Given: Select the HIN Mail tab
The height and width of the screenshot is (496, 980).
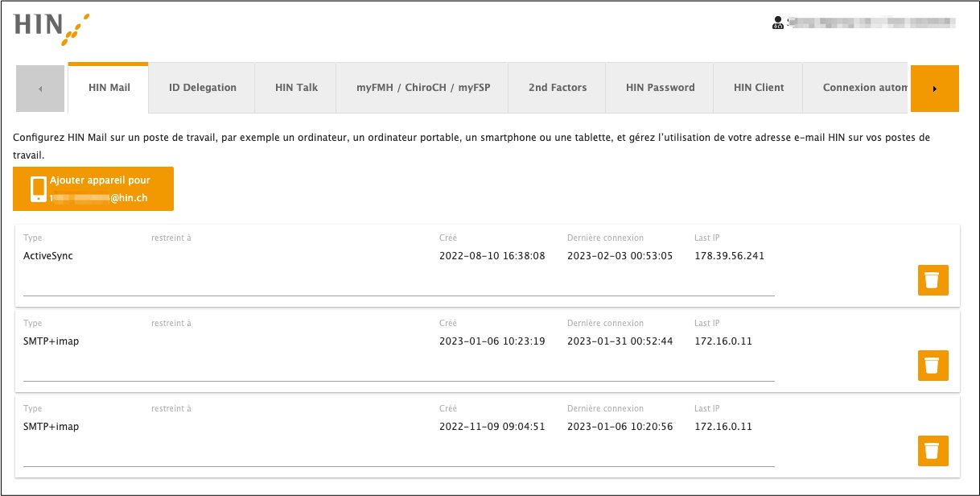Looking at the screenshot, I should (109, 88).
